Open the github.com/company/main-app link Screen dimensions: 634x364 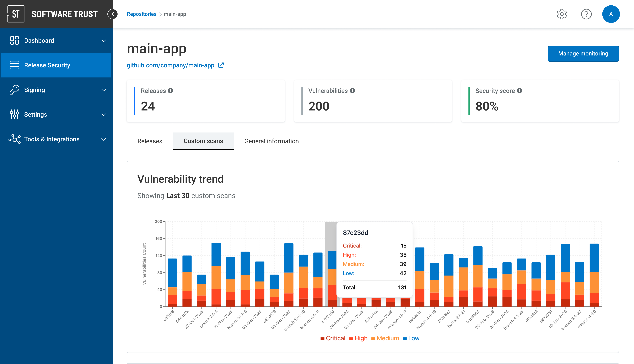tap(171, 65)
